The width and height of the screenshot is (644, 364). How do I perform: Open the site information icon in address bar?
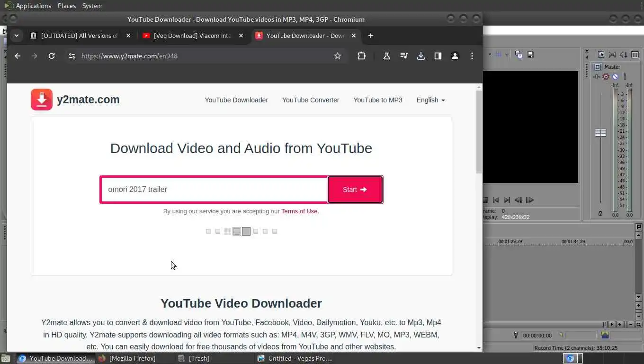72,56
